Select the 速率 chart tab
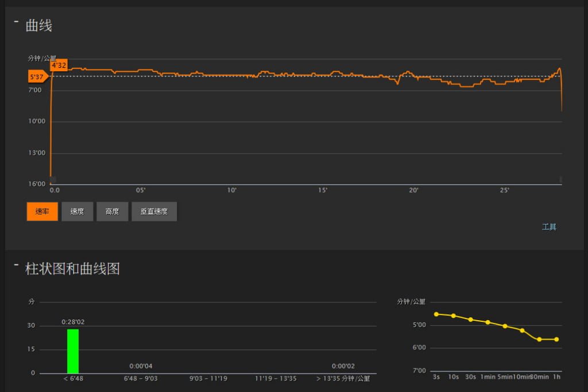Screen dimensions: 588x392 [x=42, y=212]
